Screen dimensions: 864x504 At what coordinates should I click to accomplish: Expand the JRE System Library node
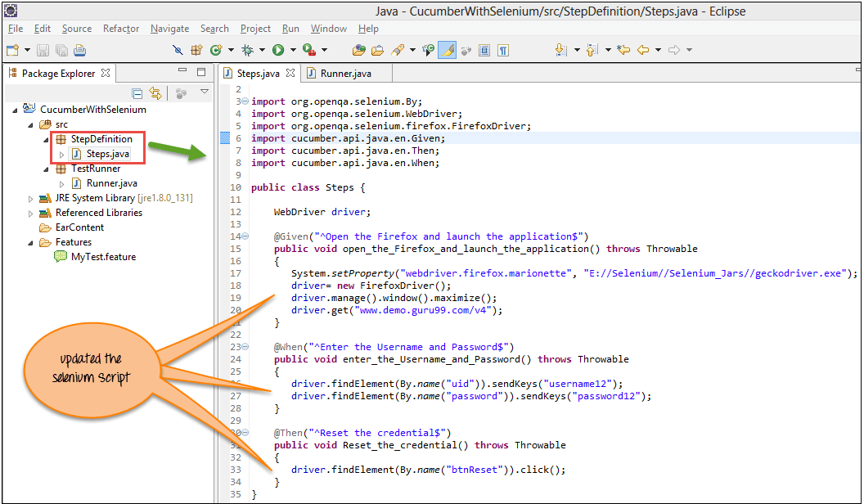(x=31, y=198)
